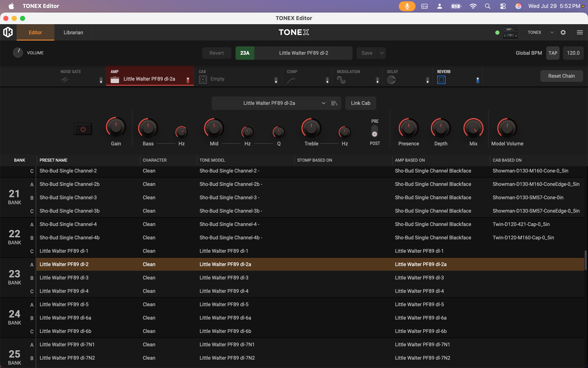This screenshot has height=368, width=588.
Task: Click the TONEX pedal device thumbnail
Action: coord(510,32)
